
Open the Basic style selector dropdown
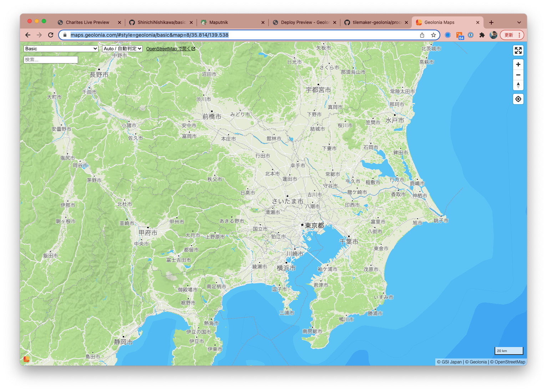(x=60, y=49)
